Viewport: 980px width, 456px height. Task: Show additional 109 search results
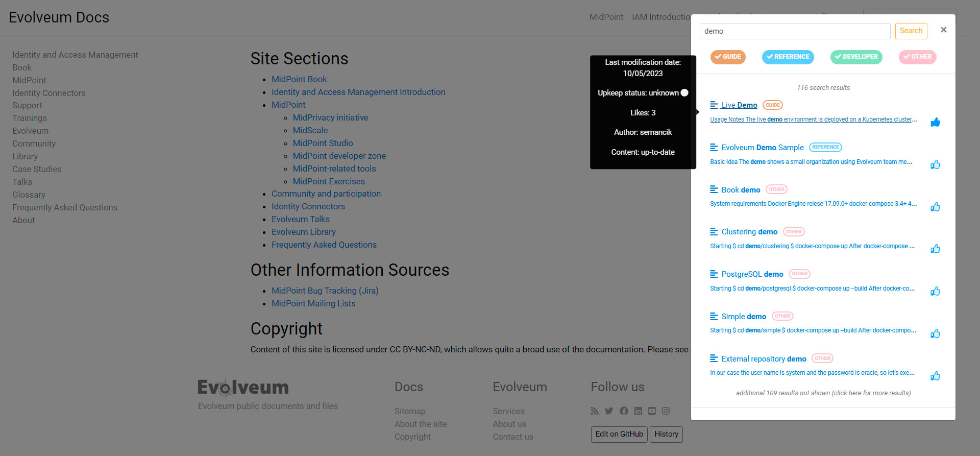click(823, 393)
